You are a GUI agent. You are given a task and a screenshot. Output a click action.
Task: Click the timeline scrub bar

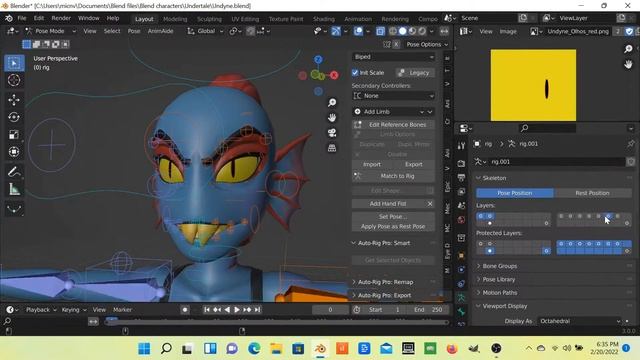(277, 322)
